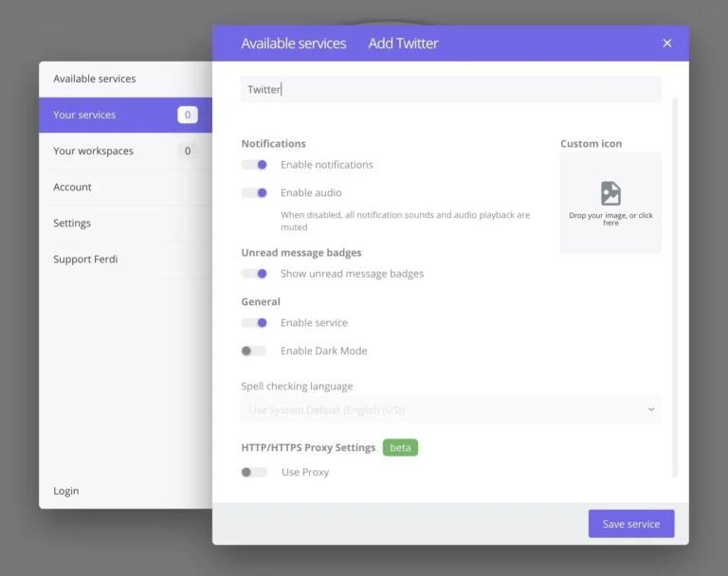
Task: Click the Save service button
Action: pos(631,524)
